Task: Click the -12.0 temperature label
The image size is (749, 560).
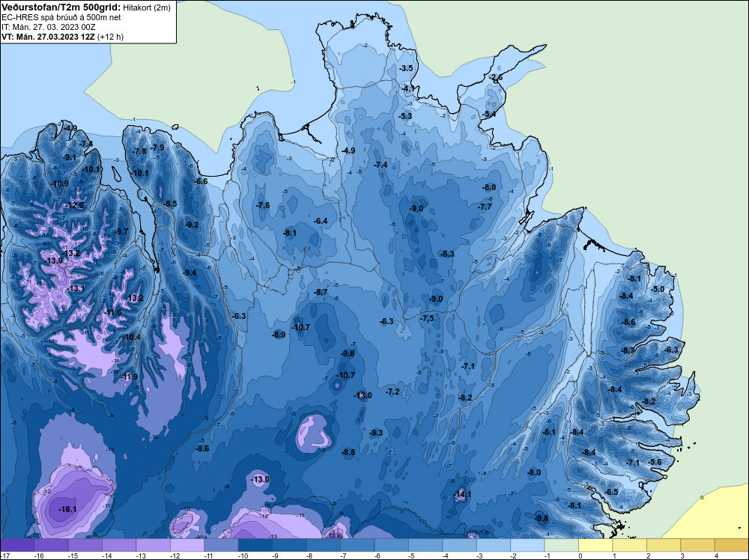Action: 74,205
